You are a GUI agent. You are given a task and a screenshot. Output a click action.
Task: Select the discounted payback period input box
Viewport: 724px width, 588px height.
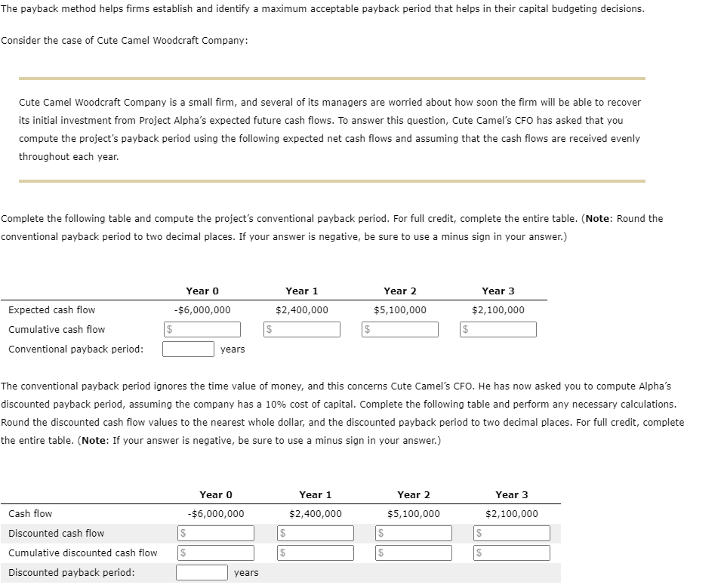coord(201,572)
